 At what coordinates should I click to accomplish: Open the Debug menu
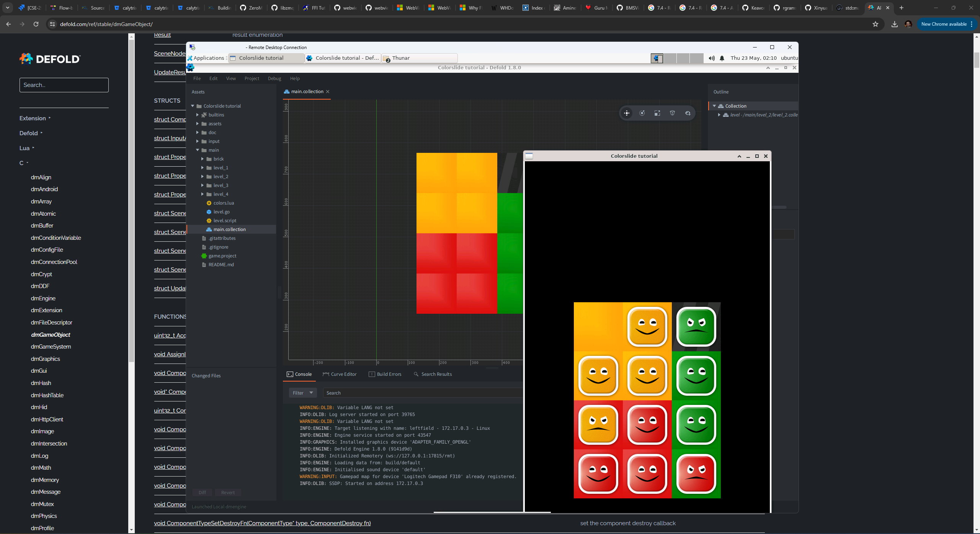point(274,79)
